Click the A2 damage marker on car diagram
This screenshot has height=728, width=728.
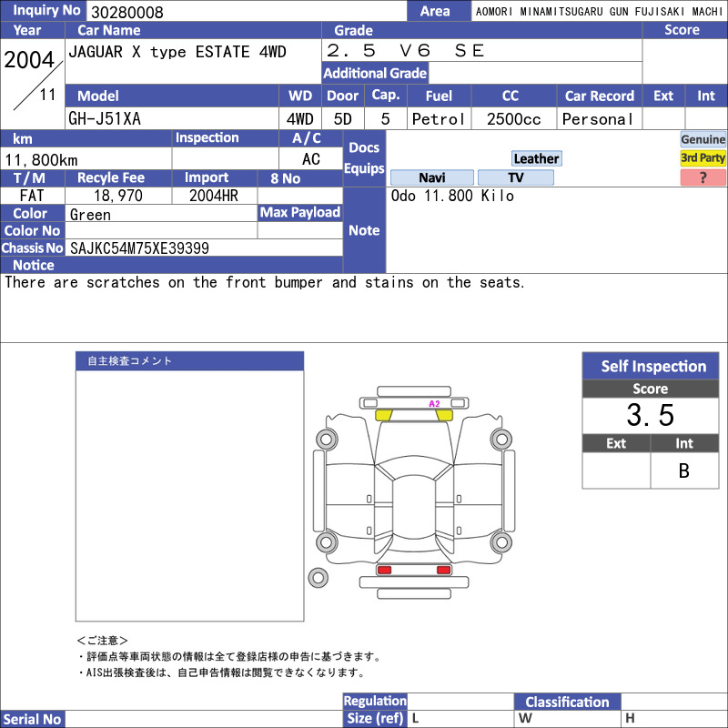pyautogui.click(x=434, y=403)
